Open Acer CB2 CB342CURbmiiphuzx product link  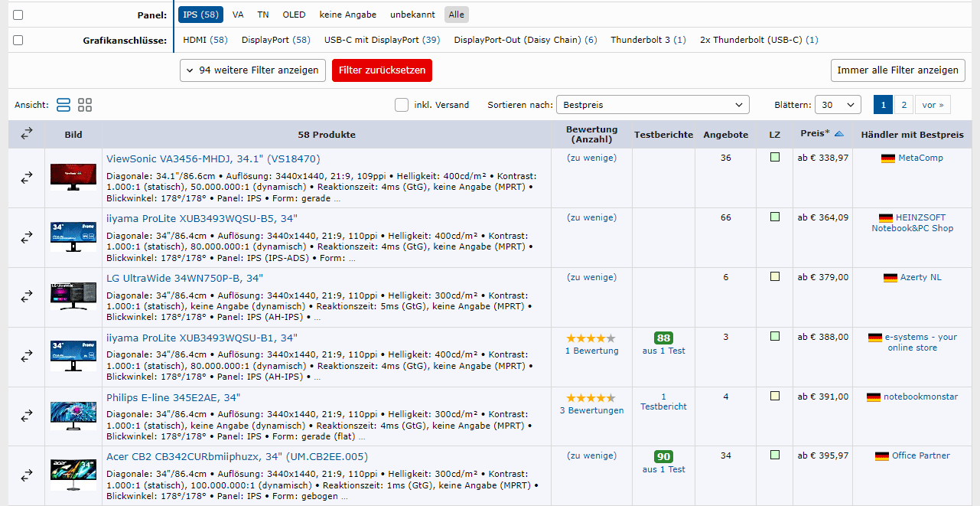(x=237, y=457)
